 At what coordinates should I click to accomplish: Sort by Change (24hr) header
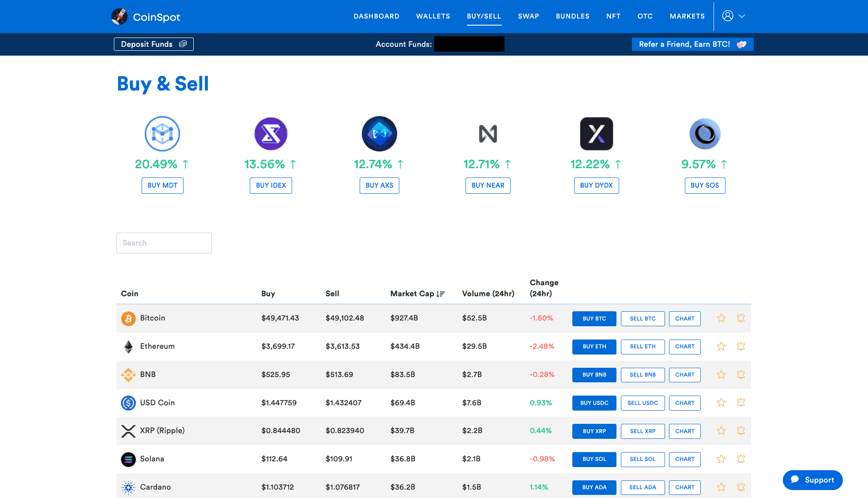click(x=544, y=288)
